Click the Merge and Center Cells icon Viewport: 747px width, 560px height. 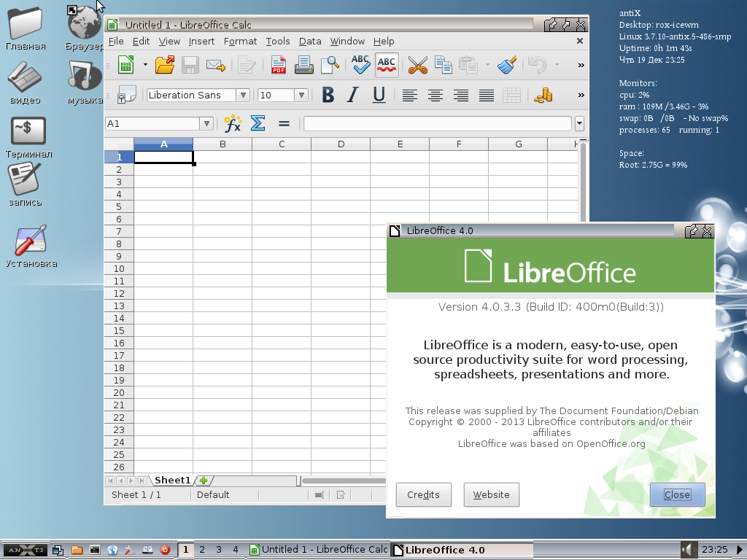pyautogui.click(x=511, y=96)
